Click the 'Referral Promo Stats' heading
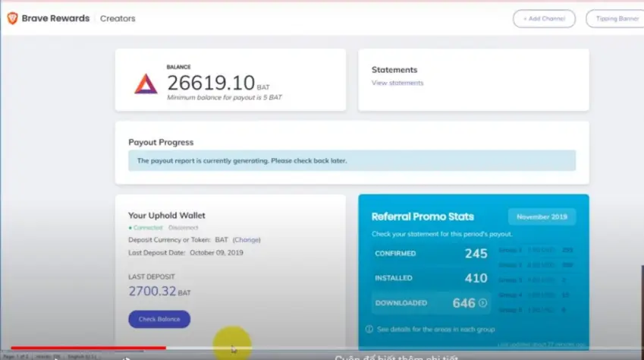The image size is (644, 360). tap(423, 216)
